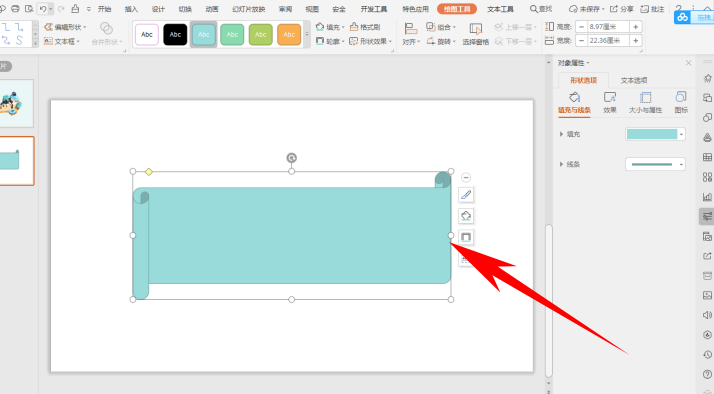The image size is (714, 394).
Task: Open the 开始 ribbon tab
Action: coord(104,9)
